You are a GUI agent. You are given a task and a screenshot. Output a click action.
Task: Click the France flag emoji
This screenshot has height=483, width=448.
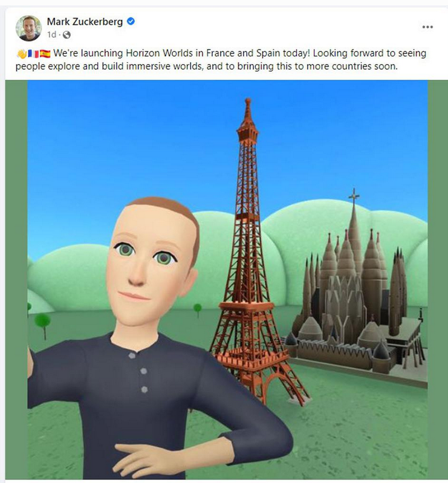[33, 54]
